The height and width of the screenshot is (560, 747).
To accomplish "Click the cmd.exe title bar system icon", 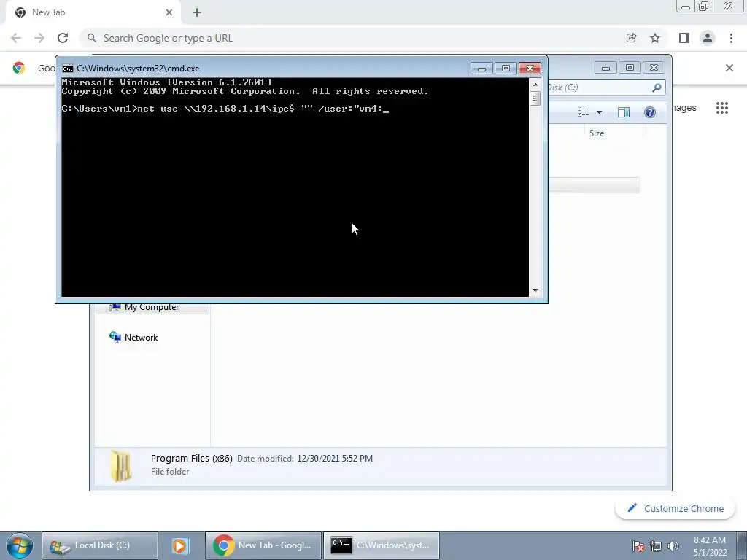I will (x=68, y=69).
